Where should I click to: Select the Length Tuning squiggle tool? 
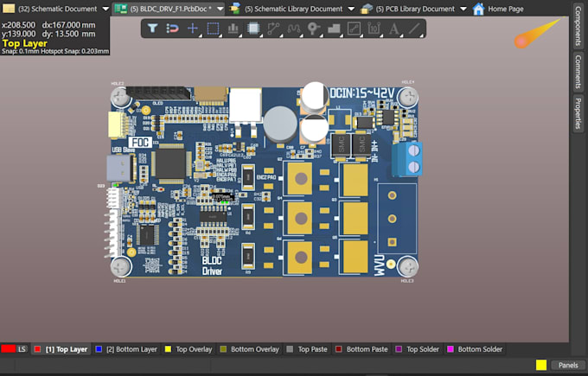[294, 29]
